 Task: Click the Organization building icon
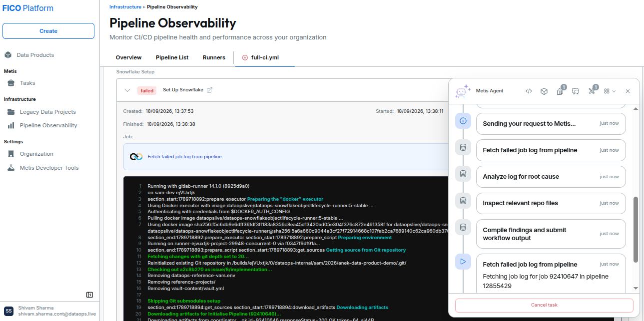11,154
